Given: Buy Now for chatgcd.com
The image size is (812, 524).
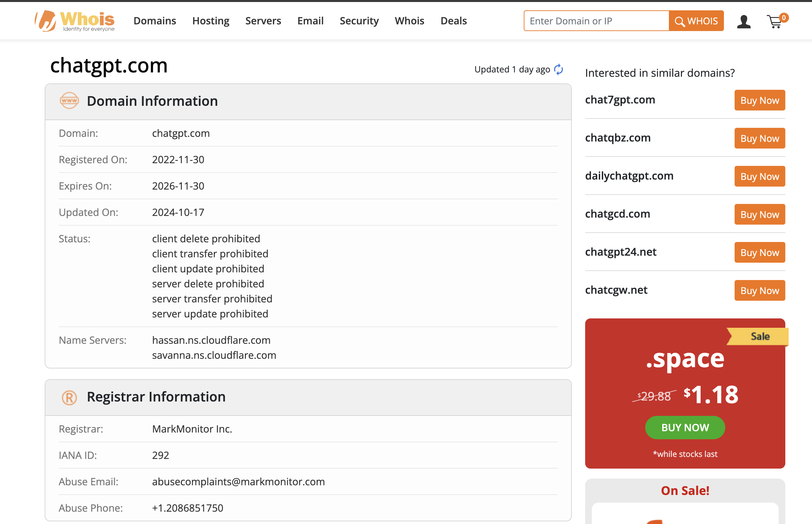Looking at the screenshot, I should (760, 214).
